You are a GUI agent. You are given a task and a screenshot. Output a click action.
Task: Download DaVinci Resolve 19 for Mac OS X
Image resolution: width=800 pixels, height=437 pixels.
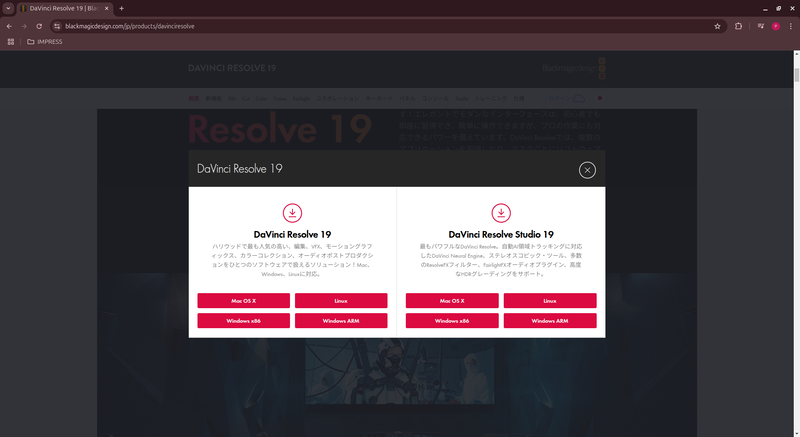(243, 301)
